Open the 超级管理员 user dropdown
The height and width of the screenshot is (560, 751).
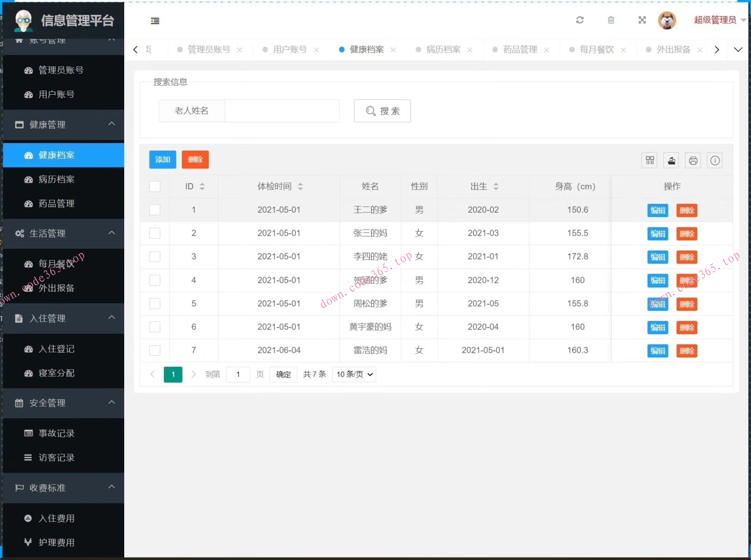click(716, 20)
